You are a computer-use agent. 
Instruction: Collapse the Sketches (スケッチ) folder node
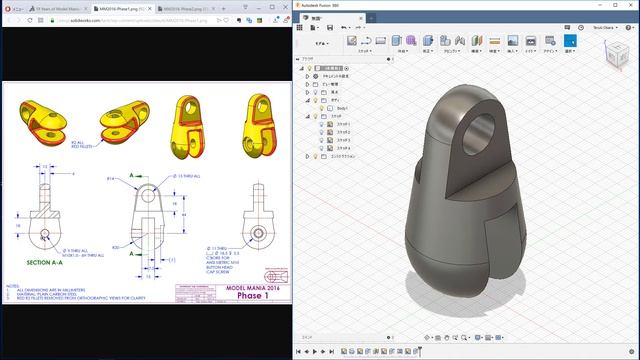(307, 116)
